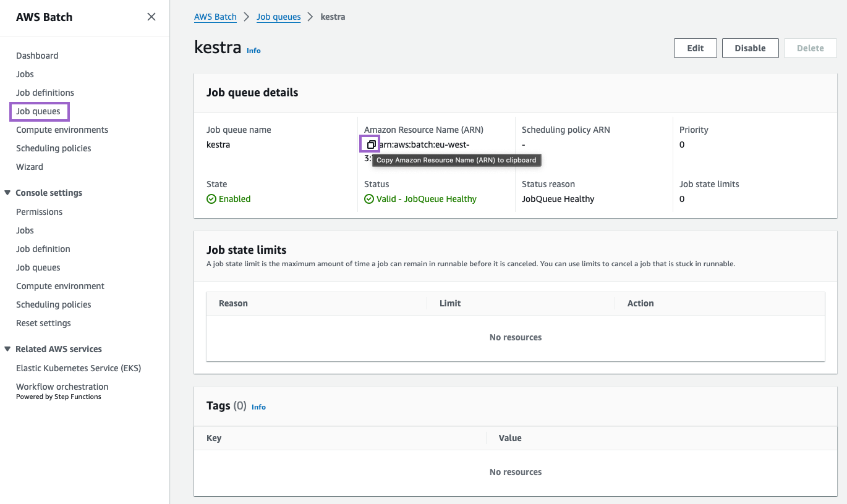Open Dashboard in the sidebar
Image resolution: width=847 pixels, height=504 pixels.
tap(37, 56)
